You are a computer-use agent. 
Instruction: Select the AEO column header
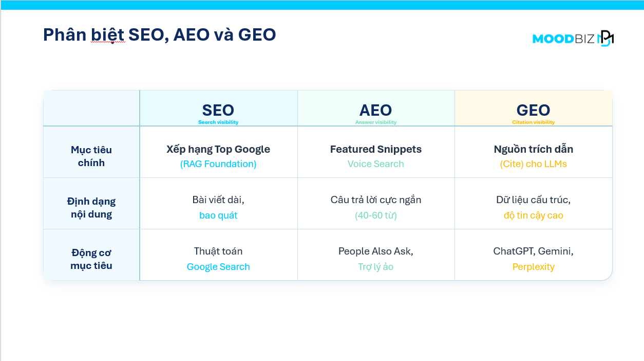pos(375,110)
